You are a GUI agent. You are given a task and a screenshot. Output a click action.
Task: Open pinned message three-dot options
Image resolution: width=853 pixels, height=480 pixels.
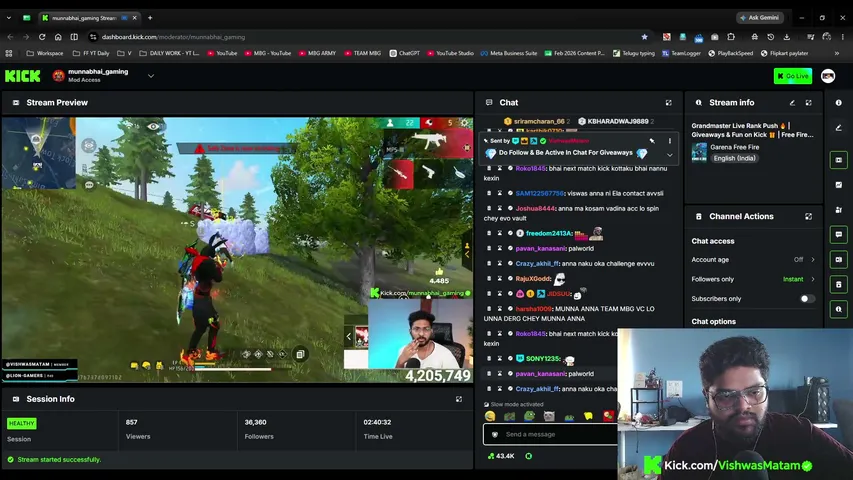(x=670, y=141)
